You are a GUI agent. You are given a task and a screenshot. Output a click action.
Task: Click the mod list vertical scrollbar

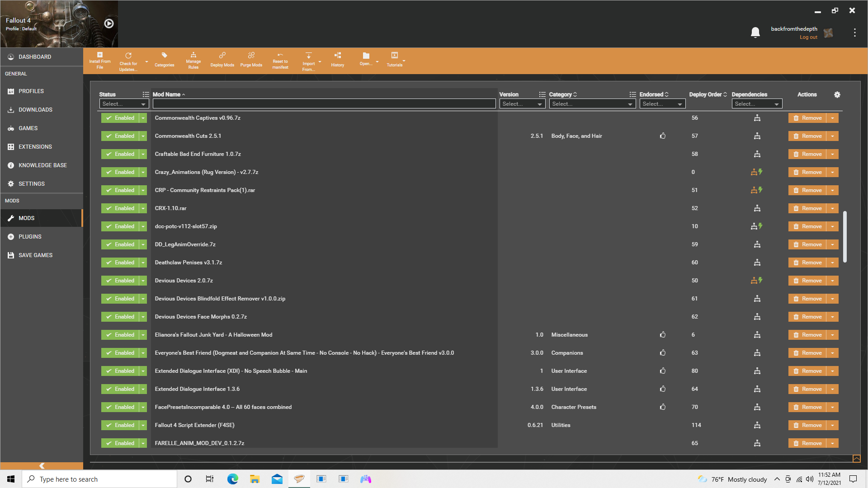(845, 236)
